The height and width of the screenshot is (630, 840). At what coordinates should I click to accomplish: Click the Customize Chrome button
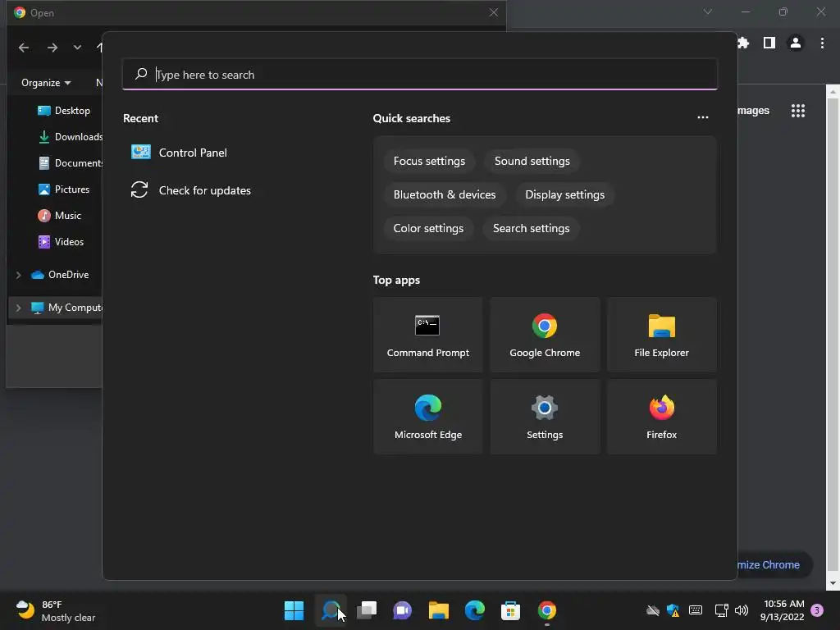tap(774, 564)
